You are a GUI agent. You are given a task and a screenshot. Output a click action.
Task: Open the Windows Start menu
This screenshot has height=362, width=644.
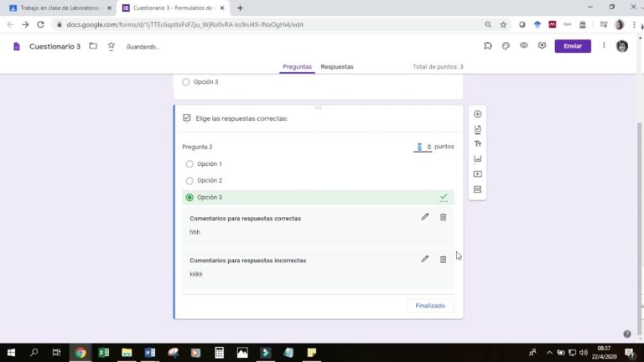[x=11, y=353]
